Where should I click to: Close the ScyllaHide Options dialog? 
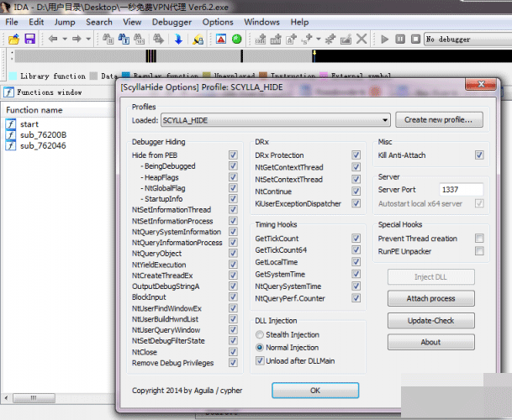481,84
